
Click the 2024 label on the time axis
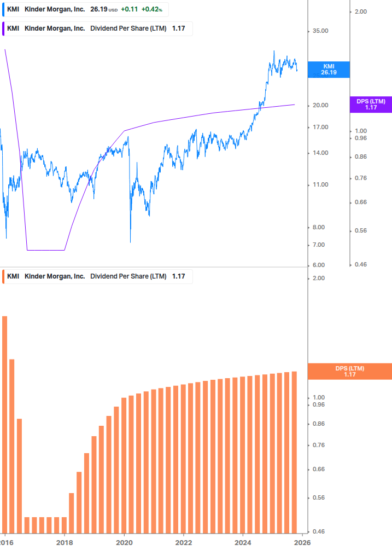point(243,543)
